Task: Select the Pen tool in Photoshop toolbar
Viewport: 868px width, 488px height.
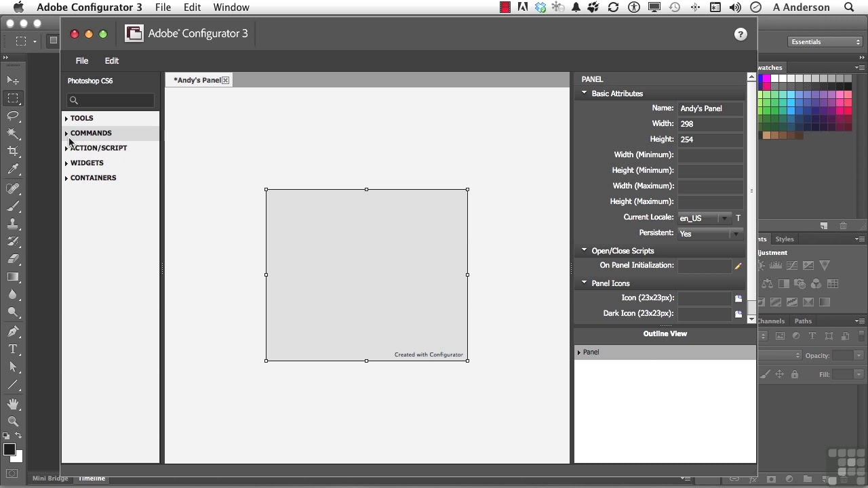Action: pyautogui.click(x=13, y=331)
